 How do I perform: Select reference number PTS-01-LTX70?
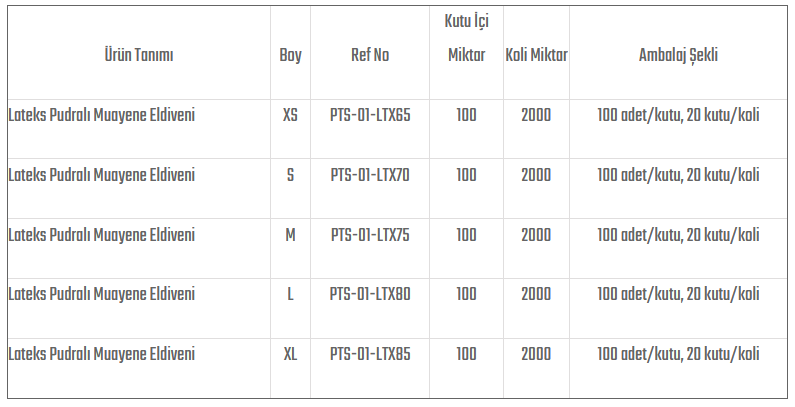(x=370, y=175)
